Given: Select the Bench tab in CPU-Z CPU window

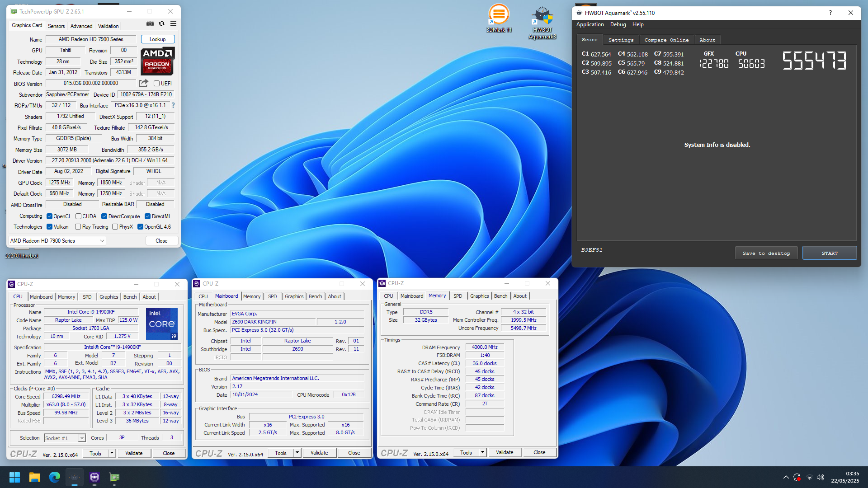Looking at the screenshot, I should click(x=130, y=297).
